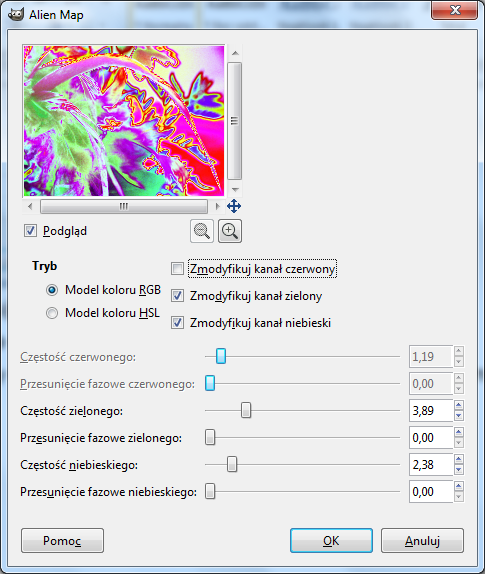Increase Przesunięcie fazowe niebieskiego up stepper
This screenshot has width=485, height=574.
459,486
